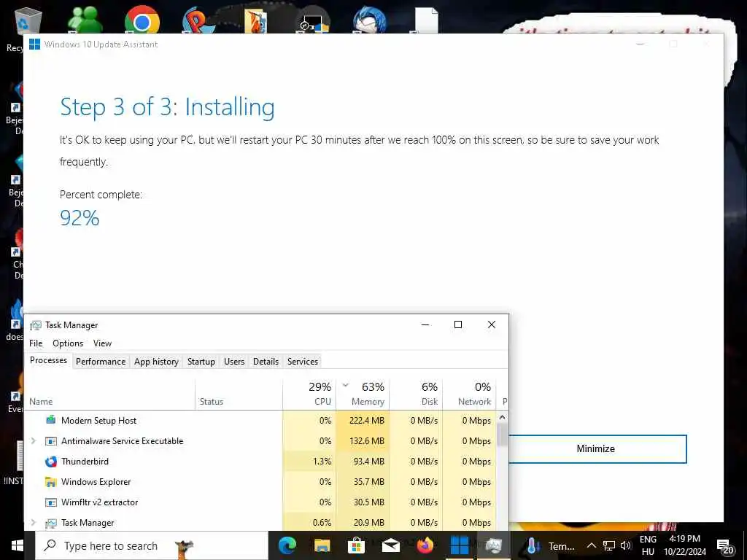Sort processes by the Status column
Image resolution: width=747 pixels, height=560 pixels.
click(239, 394)
